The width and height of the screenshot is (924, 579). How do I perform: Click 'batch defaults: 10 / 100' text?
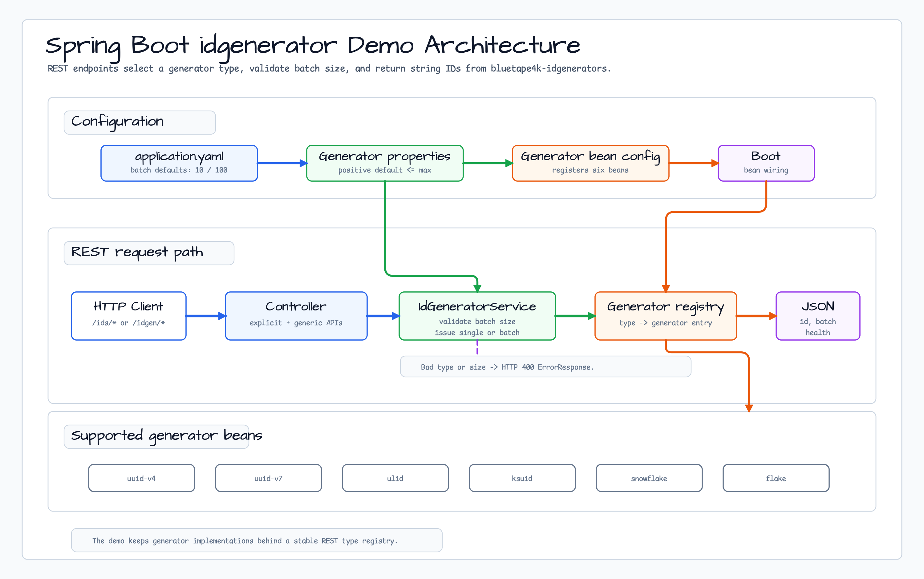[x=179, y=170]
